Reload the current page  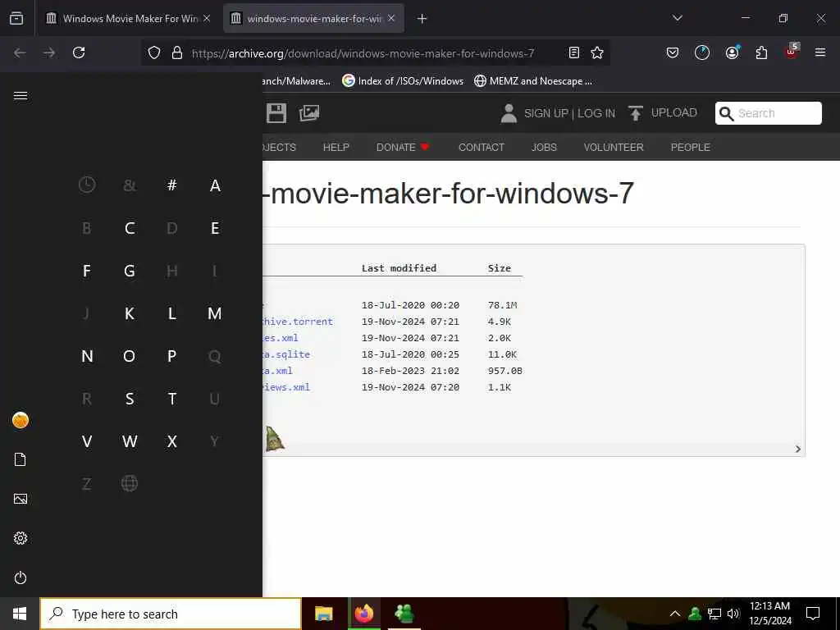79,52
